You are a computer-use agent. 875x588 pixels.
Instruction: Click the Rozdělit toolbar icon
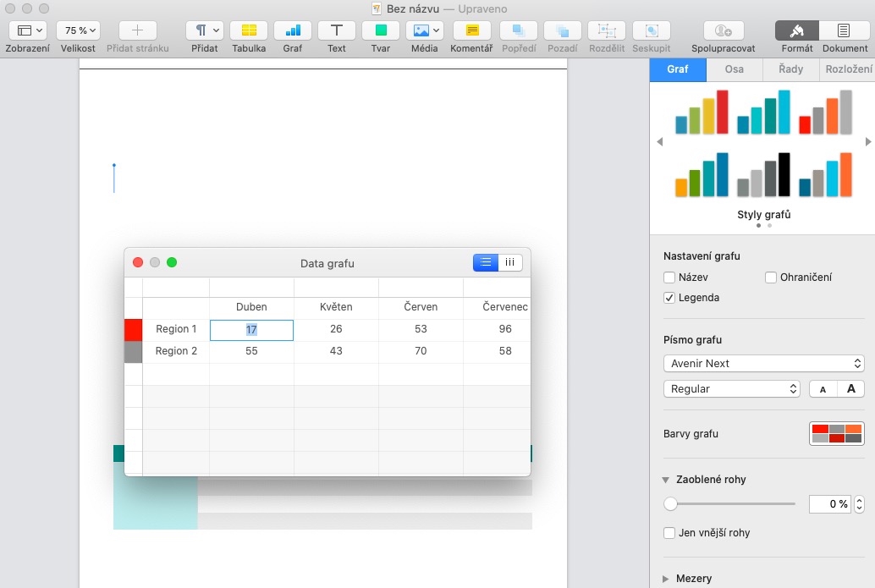(x=607, y=30)
